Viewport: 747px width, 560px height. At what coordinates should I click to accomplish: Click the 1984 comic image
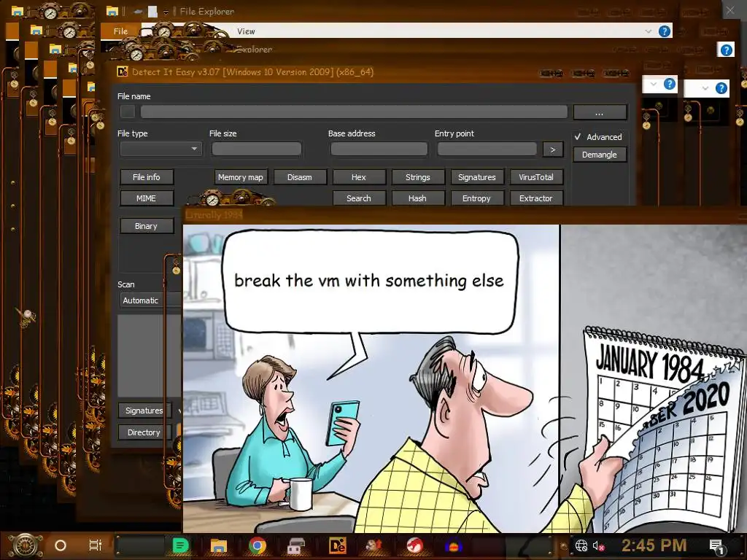pos(465,378)
